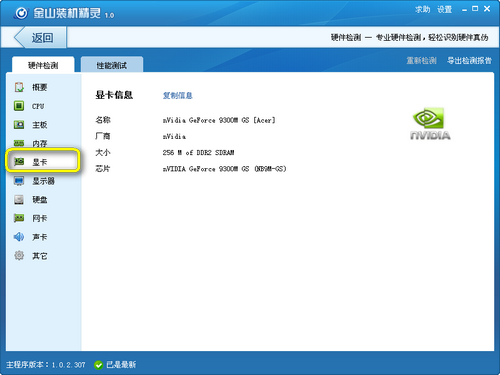
Task: Click the chip value ending (NB9M-GS)
Action: pyautogui.click(x=224, y=169)
